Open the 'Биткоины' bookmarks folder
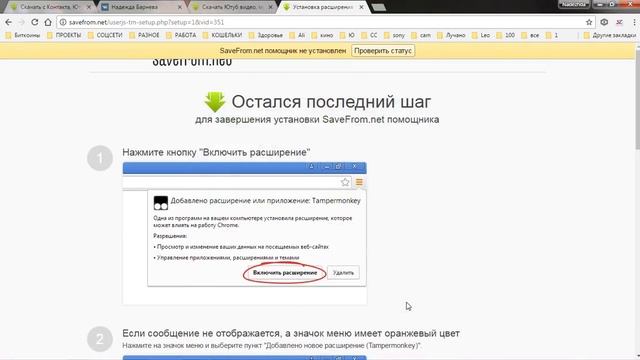This screenshot has height=360, width=640. tap(23, 35)
